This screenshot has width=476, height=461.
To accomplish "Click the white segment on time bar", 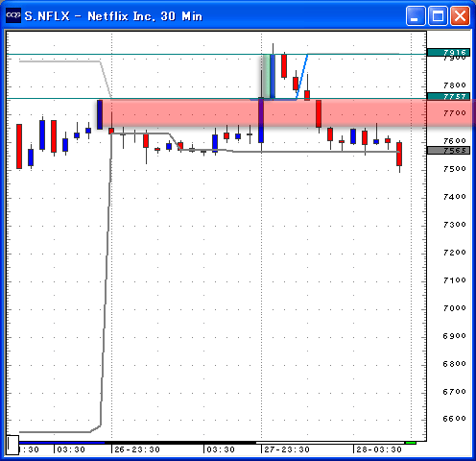I will pyautogui.click(x=330, y=443).
